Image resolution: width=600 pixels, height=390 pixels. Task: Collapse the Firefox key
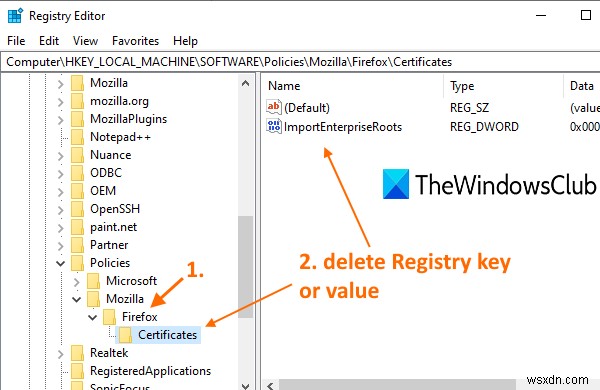pyautogui.click(x=93, y=317)
